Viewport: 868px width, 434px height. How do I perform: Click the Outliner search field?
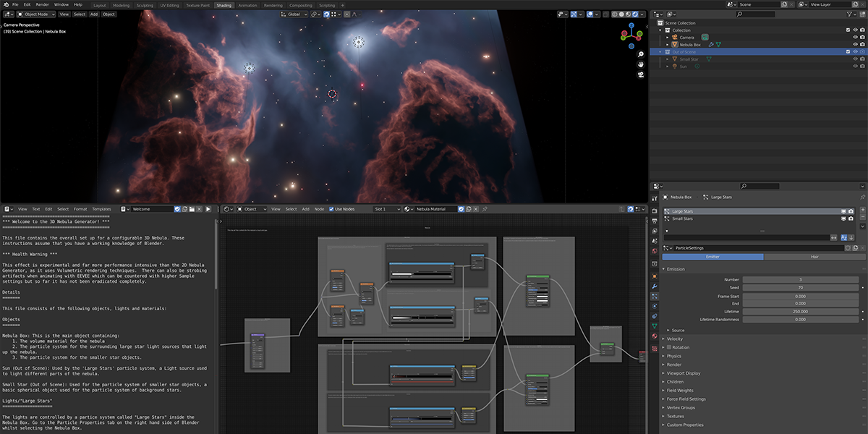tap(756, 14)
